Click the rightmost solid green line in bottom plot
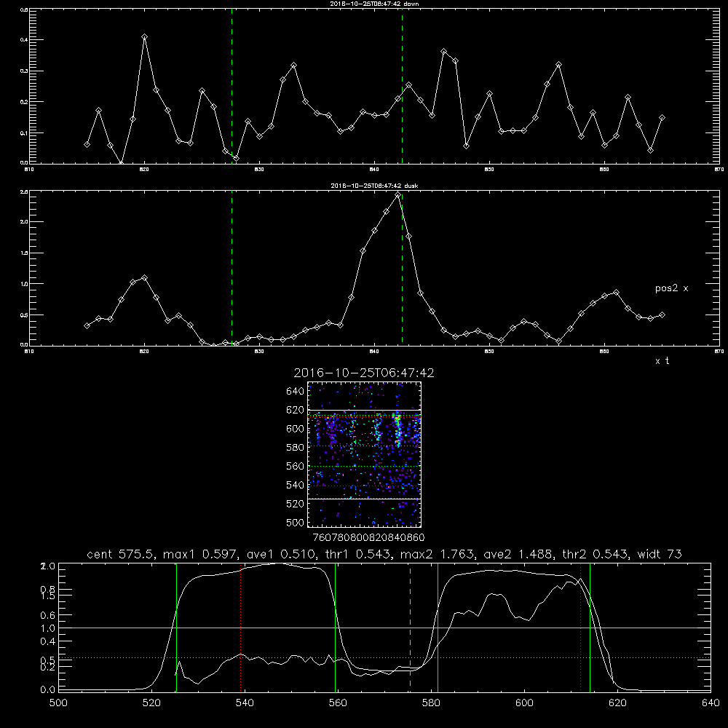The height and width of the screenshot is (728, 728). (x=590, y=628)
